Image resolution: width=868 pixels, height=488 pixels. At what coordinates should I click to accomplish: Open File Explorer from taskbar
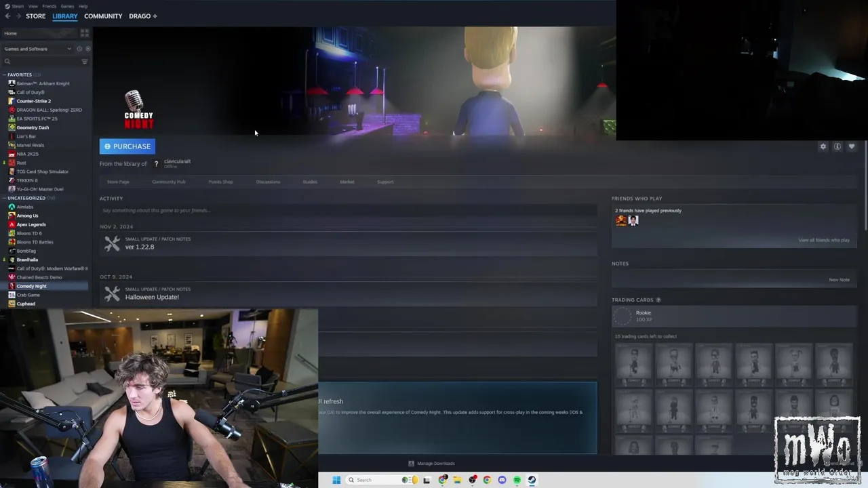(458, 480)
